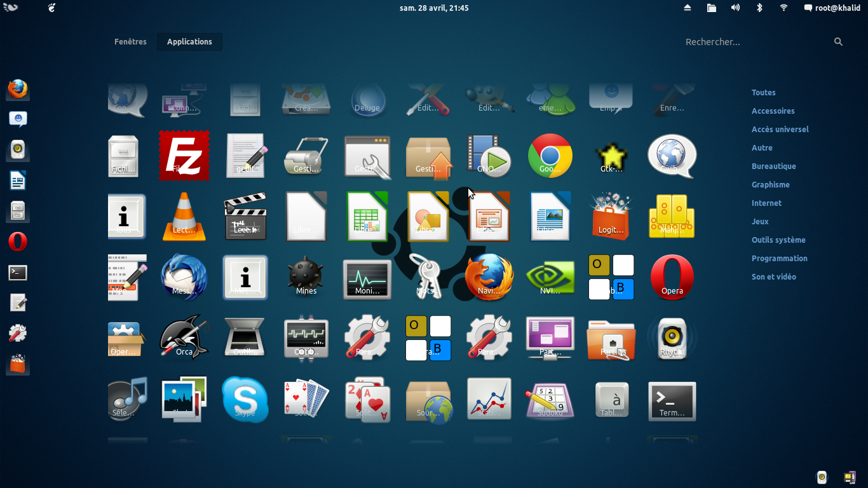
Task: Open the Shotwell photo manager icon
Action: (184, 400)
